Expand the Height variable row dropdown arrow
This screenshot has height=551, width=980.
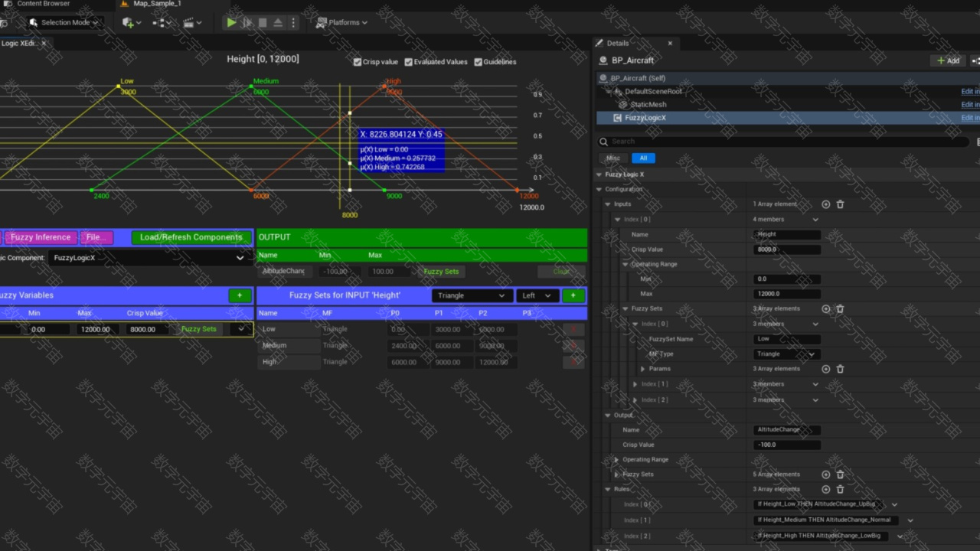241,329
